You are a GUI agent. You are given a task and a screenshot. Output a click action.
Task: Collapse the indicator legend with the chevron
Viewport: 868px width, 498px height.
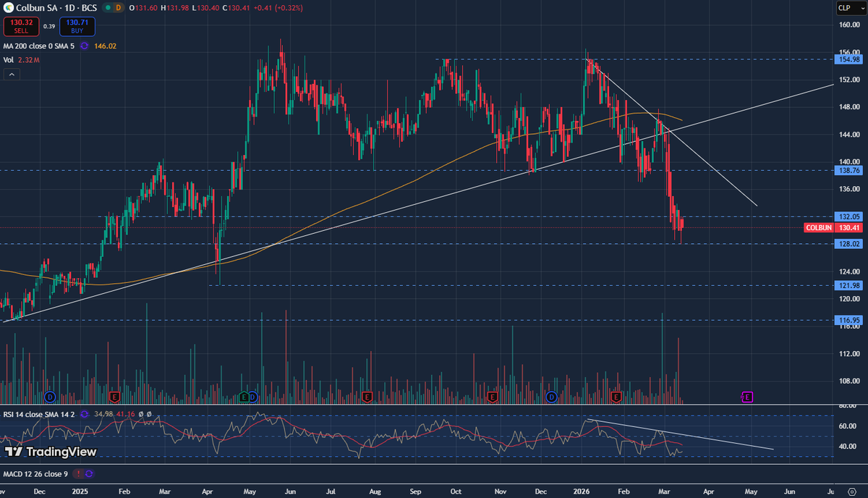(x=11, y=74)
